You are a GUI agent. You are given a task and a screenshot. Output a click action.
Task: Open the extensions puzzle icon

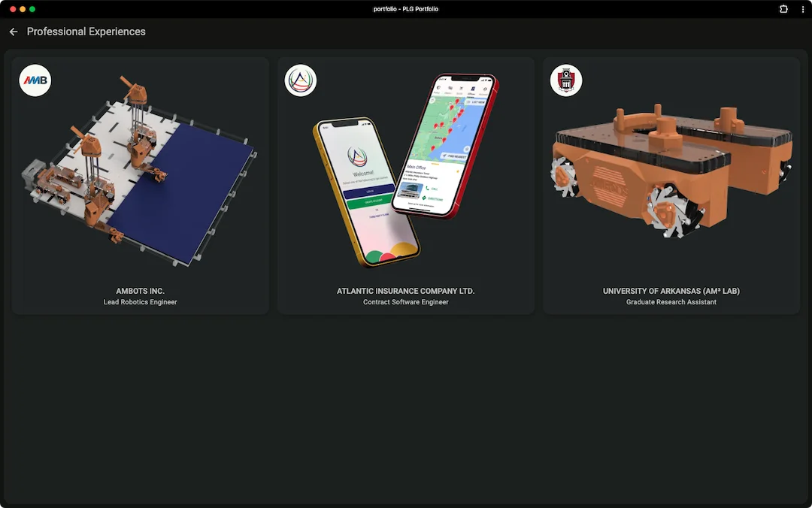click(x=783, y=9)
